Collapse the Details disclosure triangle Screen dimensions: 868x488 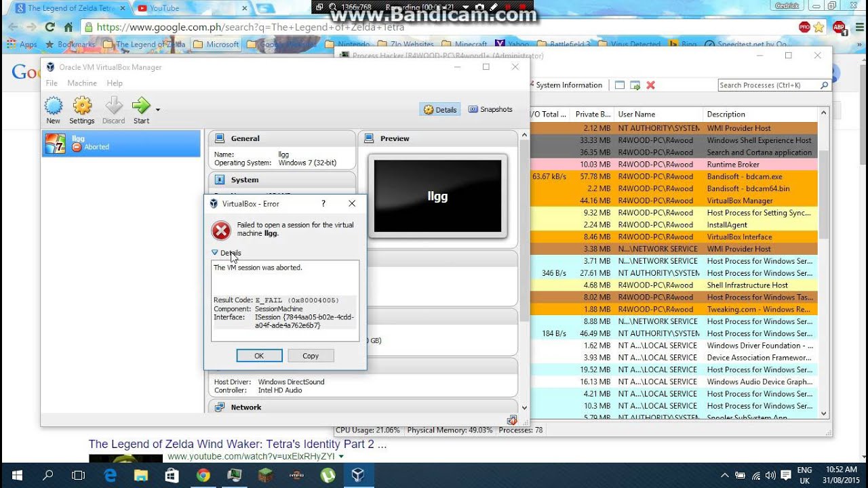click(x=215, y=253)
